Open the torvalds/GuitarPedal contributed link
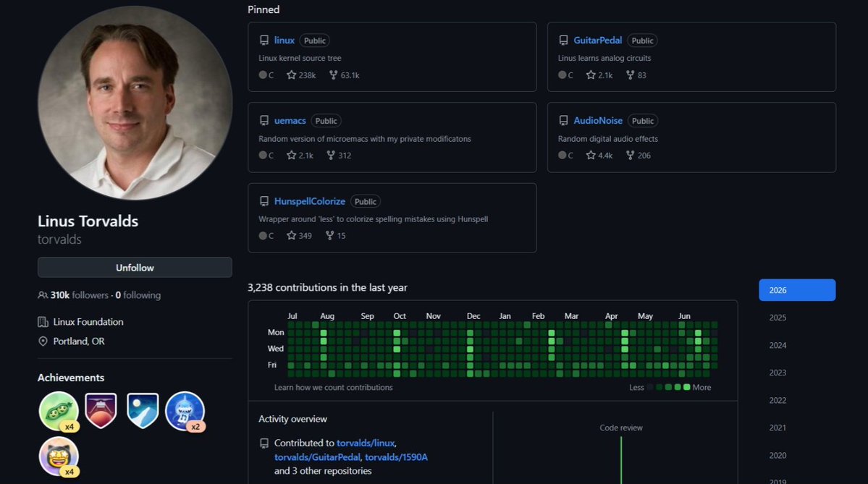The height and width of the screenshot is (484, 868). 317,457
